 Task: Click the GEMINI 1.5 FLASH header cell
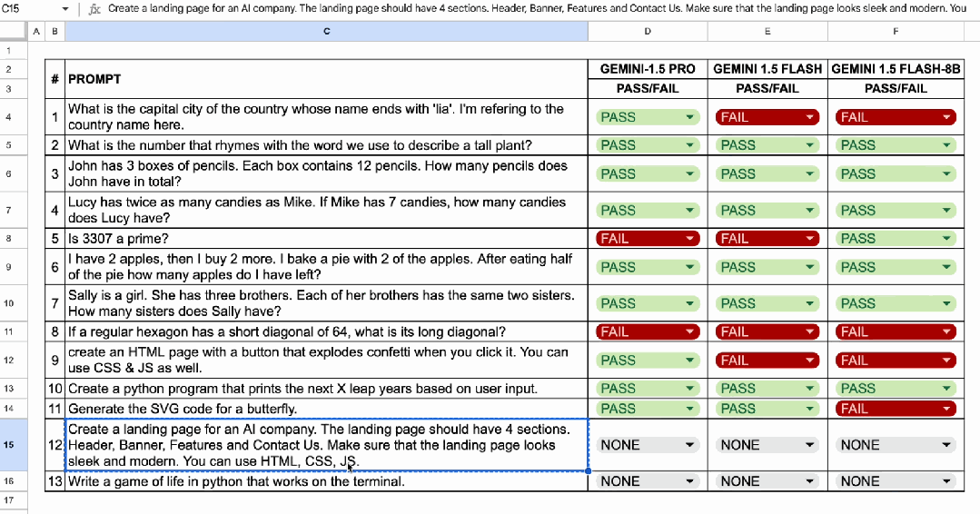tap(767, 69)
